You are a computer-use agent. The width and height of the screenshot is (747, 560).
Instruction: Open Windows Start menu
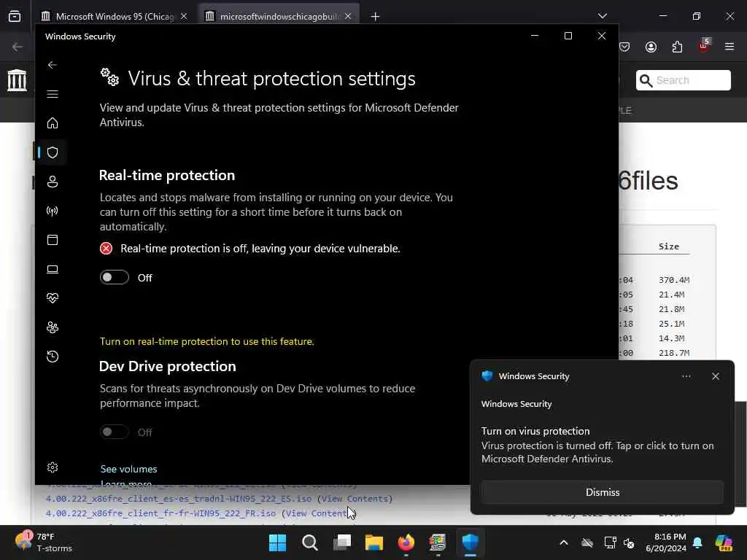pyautogui.click(x=277, y=542)
